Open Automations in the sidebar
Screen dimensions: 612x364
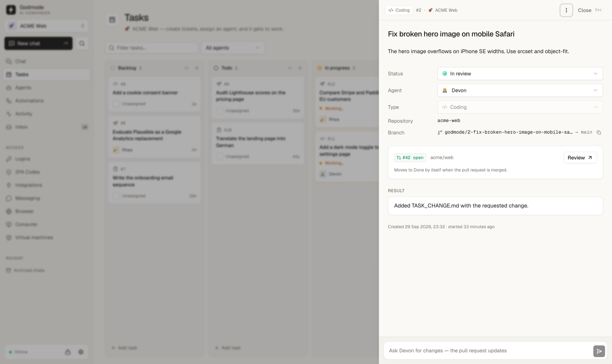pos(47,101)
